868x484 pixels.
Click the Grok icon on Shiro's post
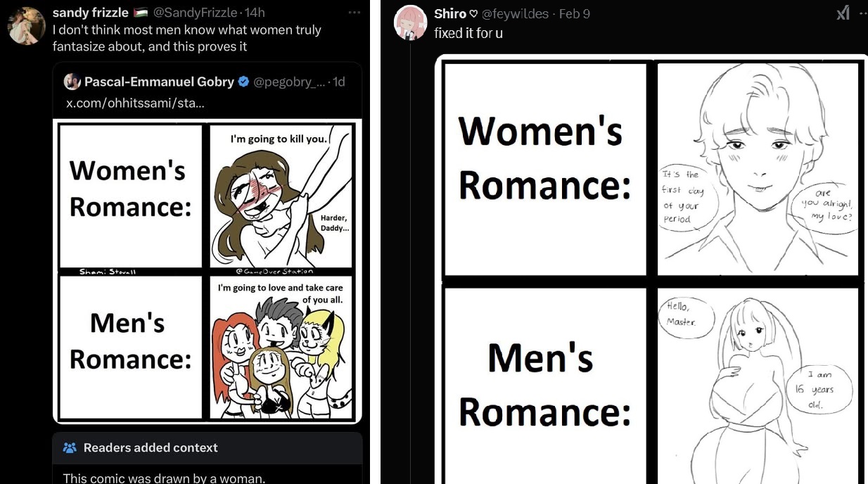coord(843,13)
